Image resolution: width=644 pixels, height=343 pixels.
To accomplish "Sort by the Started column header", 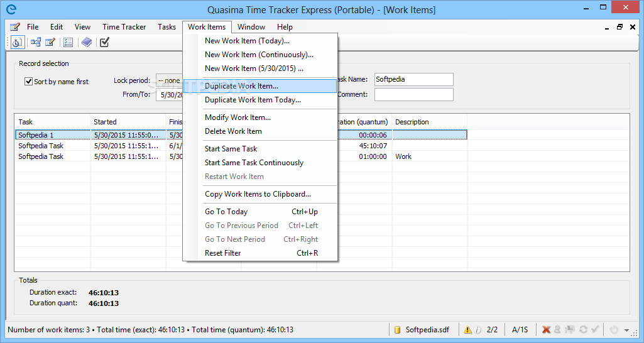I will point(128,122).
